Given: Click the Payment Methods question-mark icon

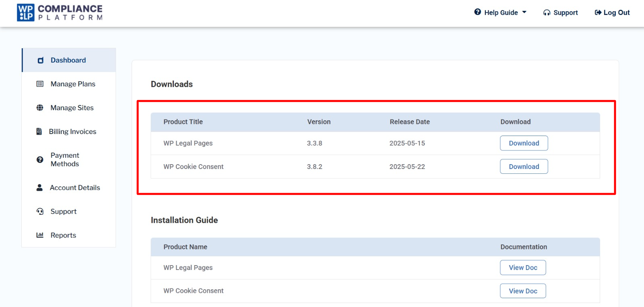Looking at the screenshot, I should [x=40, y=159].
